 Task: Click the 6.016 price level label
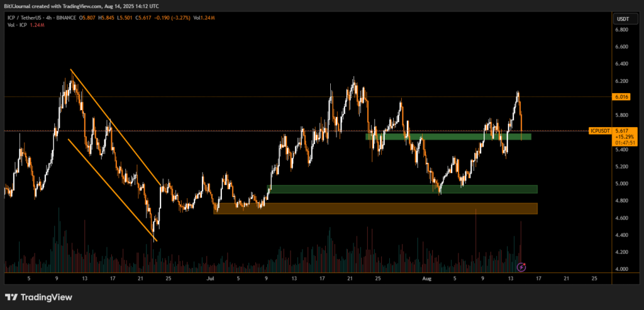click(x=623, y=97)
